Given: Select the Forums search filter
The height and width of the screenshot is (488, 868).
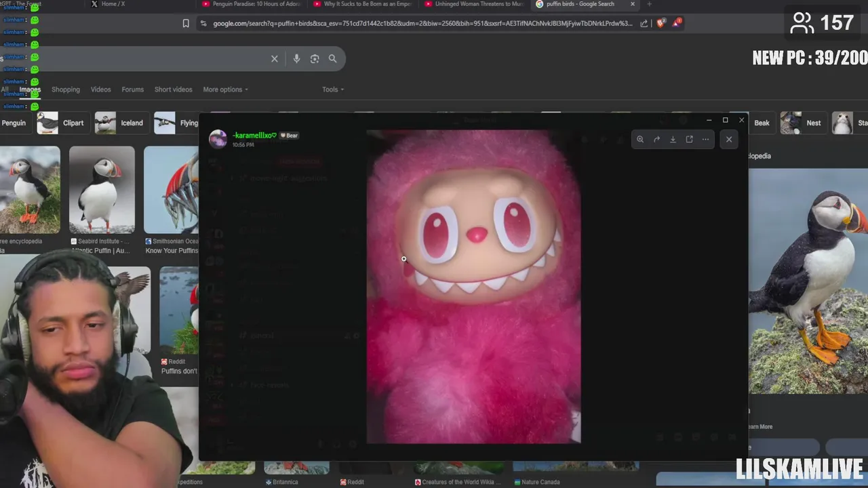Looking at the screenshot, I should click(132, 89).
